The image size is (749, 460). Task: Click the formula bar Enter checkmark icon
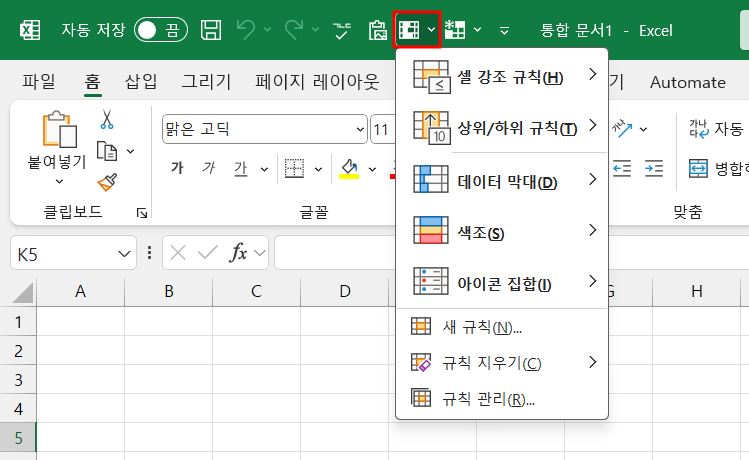pos(207,253)
